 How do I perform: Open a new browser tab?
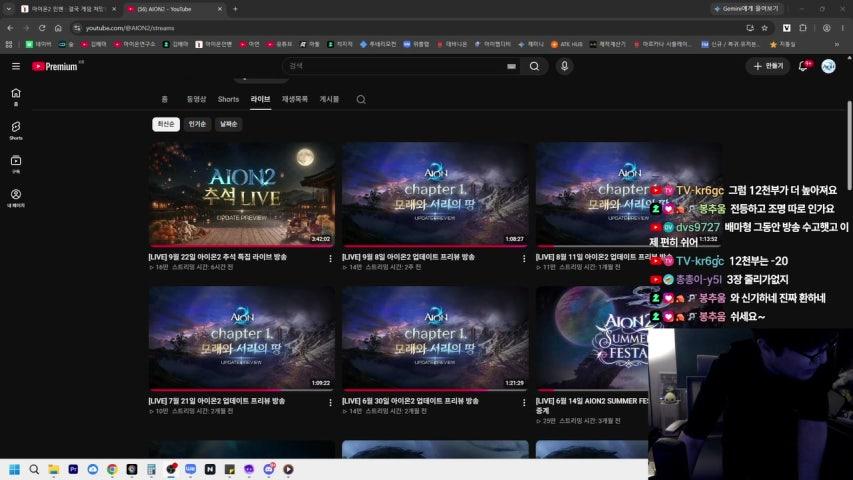(x=235, y=9)
